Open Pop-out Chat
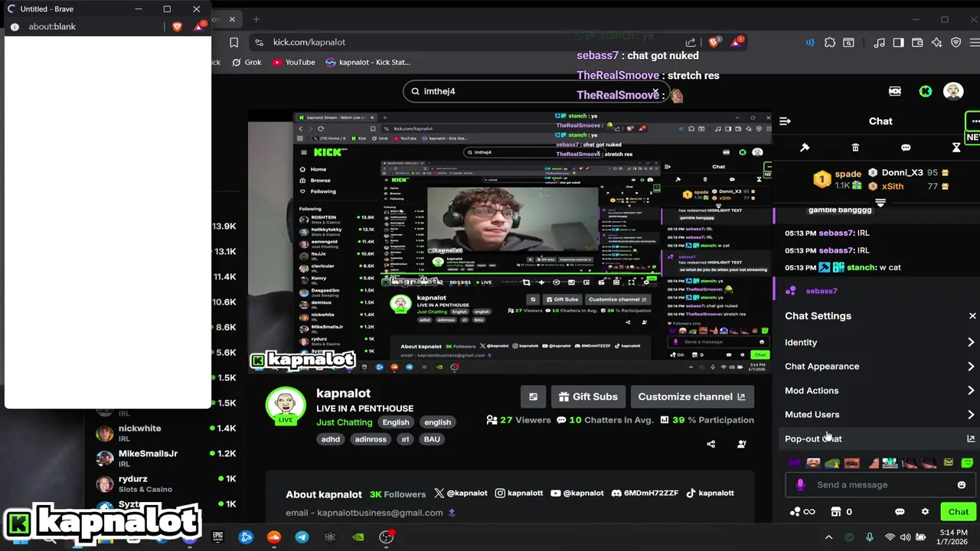The width and height of the screenshot is (980, 551). click(880, 439)
